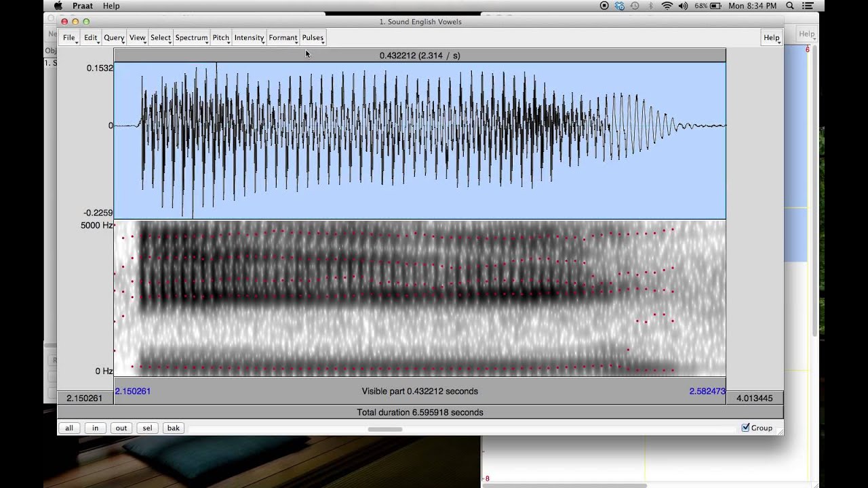
Task: Open the Intensity menu
Action: 249,38
